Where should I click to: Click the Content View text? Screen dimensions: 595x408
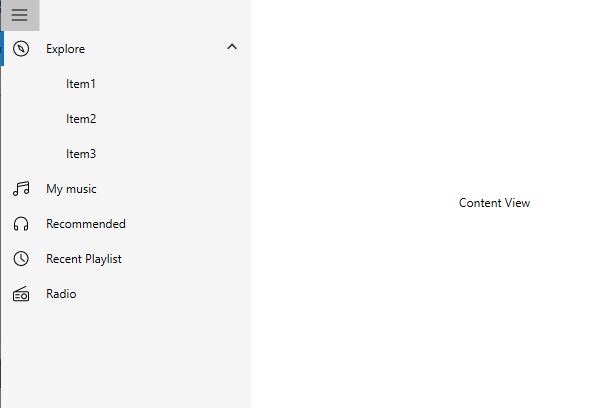click(x=494, y=203)
